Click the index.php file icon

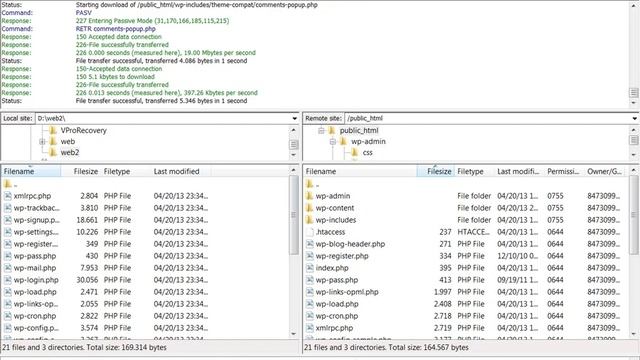click(x=309, y=268)
